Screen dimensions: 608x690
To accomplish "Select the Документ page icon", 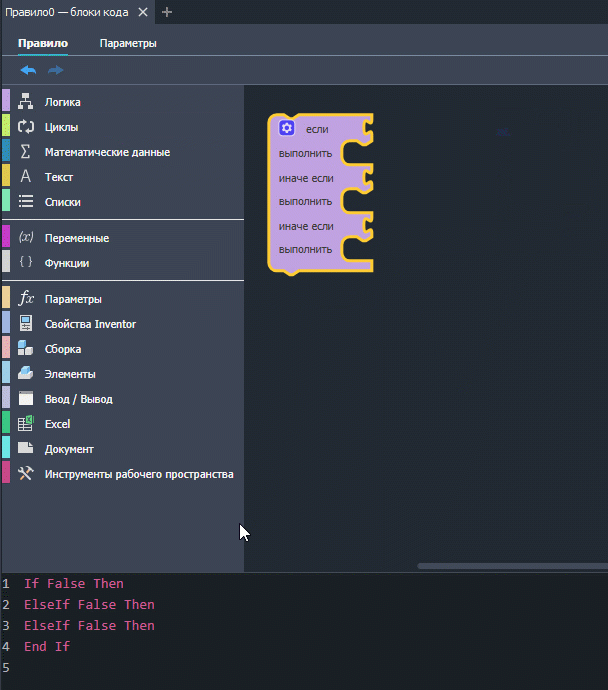I will pyautogui.click(x=26, y=448).
